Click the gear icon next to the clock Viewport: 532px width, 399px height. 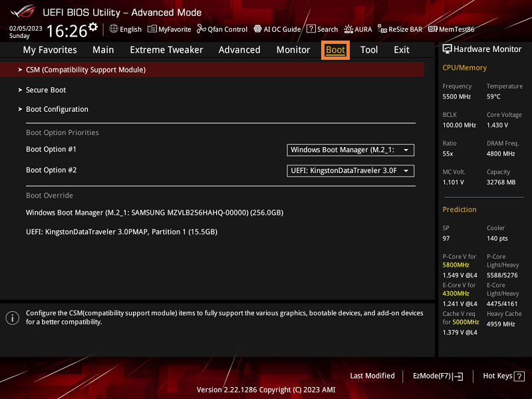93,27
